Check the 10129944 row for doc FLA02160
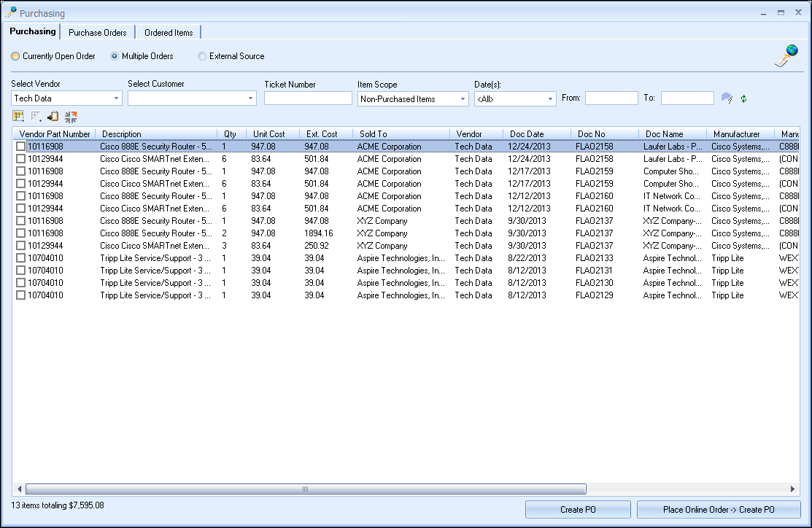Viewport: 812px width, 528px height. [20, 209]
